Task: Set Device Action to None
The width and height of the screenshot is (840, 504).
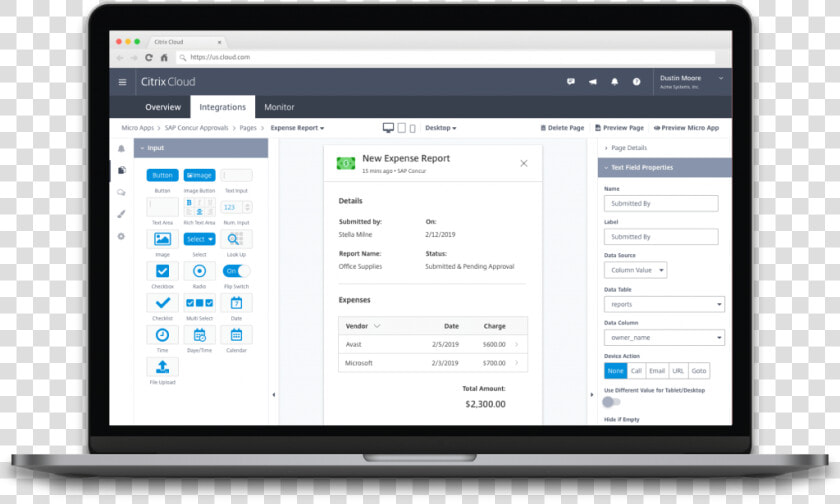Action: 616,371
